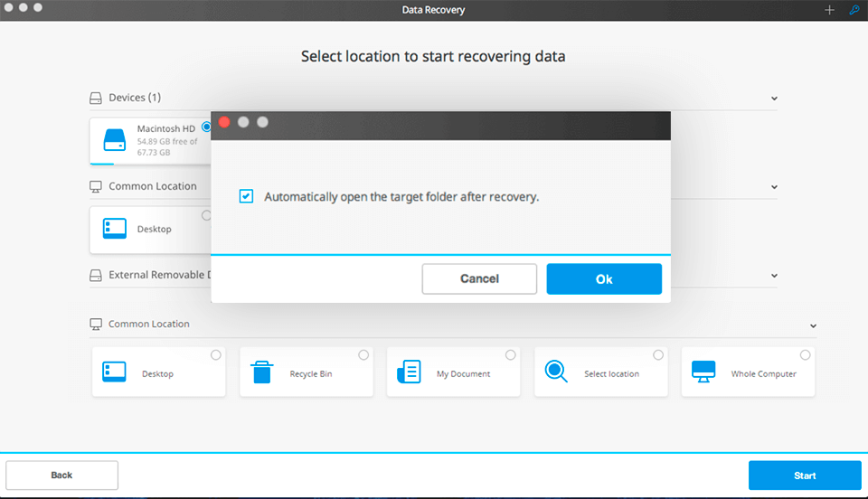This screenshot has height=499, width=868.
Task: Click the Devices (1) header text
Action: (135, 98)
